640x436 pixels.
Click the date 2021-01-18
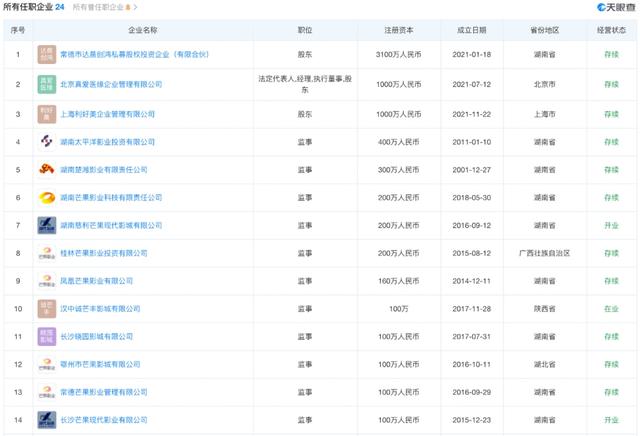pos(471,54)
